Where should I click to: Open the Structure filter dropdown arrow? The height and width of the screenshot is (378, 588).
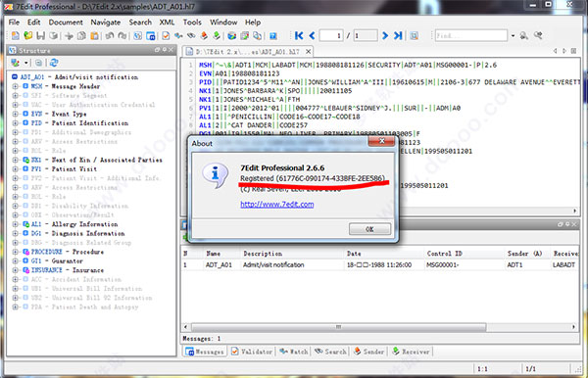[25, 63]
